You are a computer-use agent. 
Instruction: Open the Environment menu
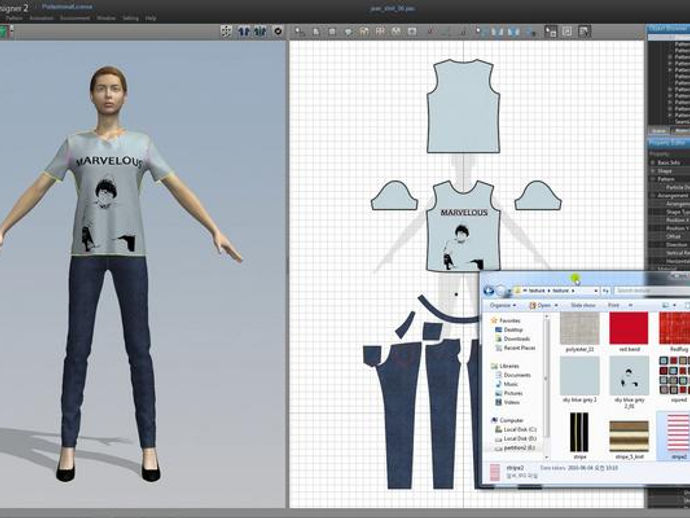pyautogui.click(x=75, y=18)
